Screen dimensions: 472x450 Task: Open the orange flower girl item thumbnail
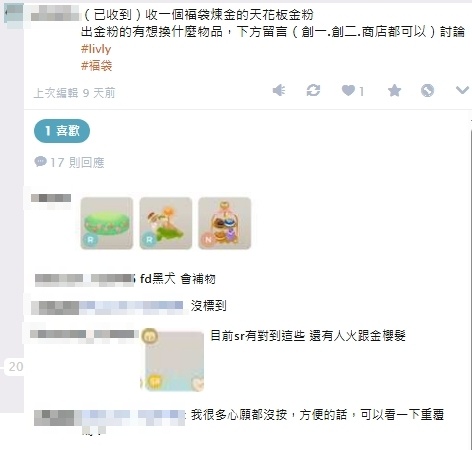click(166, 223)
